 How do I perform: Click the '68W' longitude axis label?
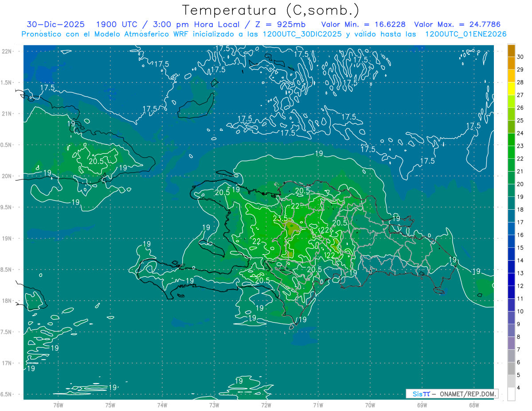473,405
